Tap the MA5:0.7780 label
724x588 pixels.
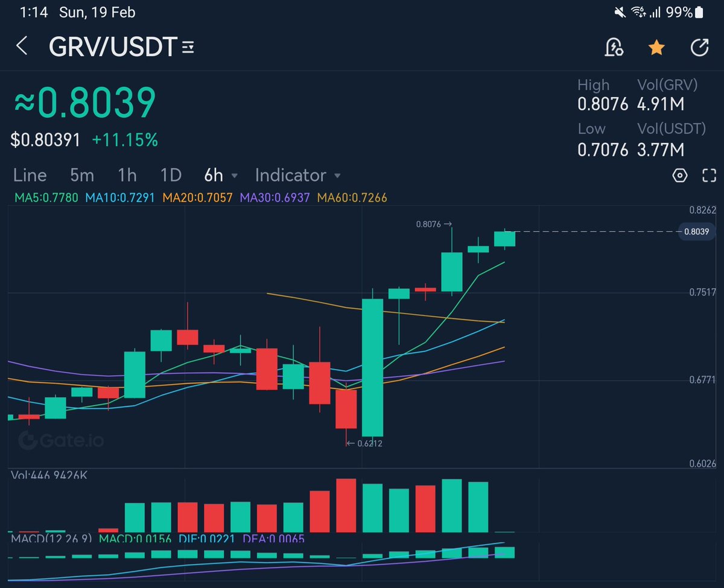point(46,197)
